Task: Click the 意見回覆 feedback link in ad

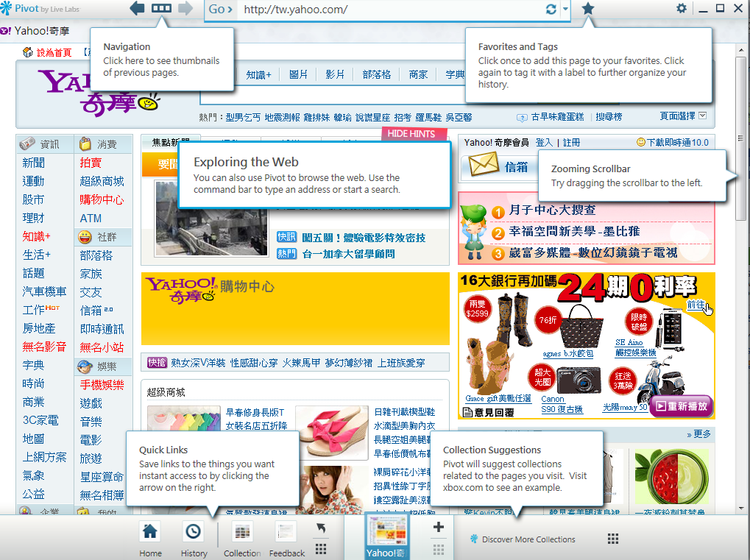Action: (x=489, y=412)
